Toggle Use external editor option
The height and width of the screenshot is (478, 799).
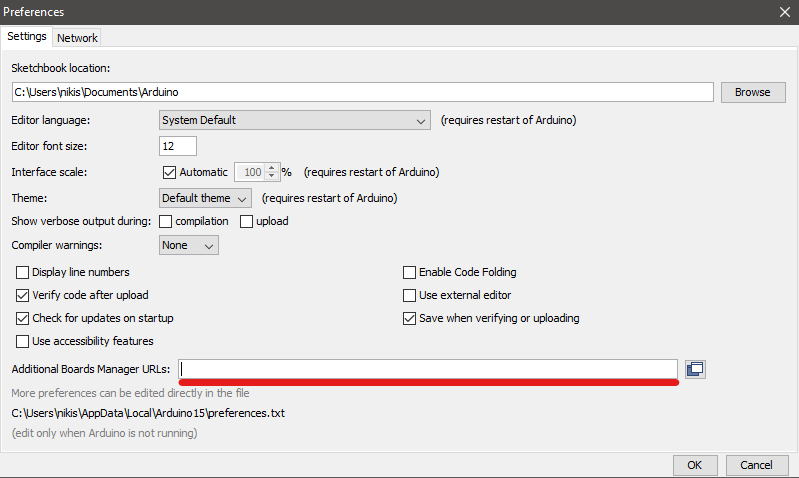point(409,295)
